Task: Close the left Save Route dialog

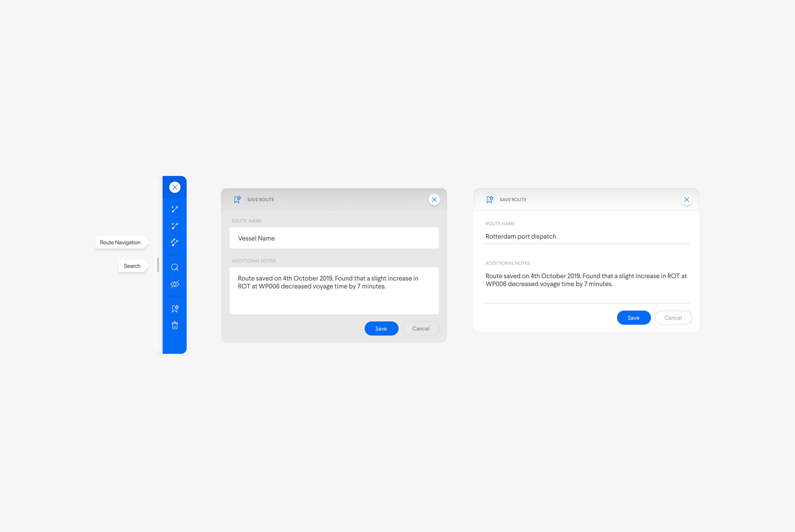Action: (434, 199)
